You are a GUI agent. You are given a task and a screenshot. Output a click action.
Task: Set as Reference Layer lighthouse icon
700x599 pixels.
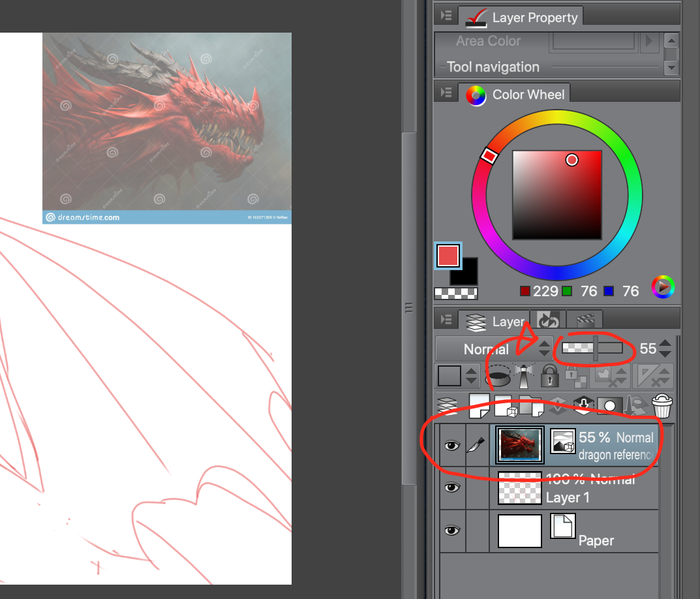[524, 376]
